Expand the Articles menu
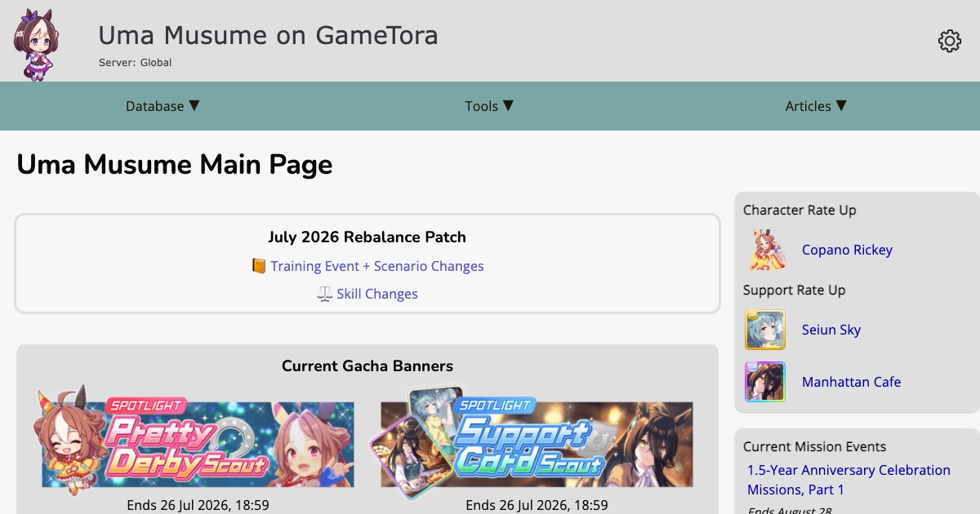 click(816, 106)
